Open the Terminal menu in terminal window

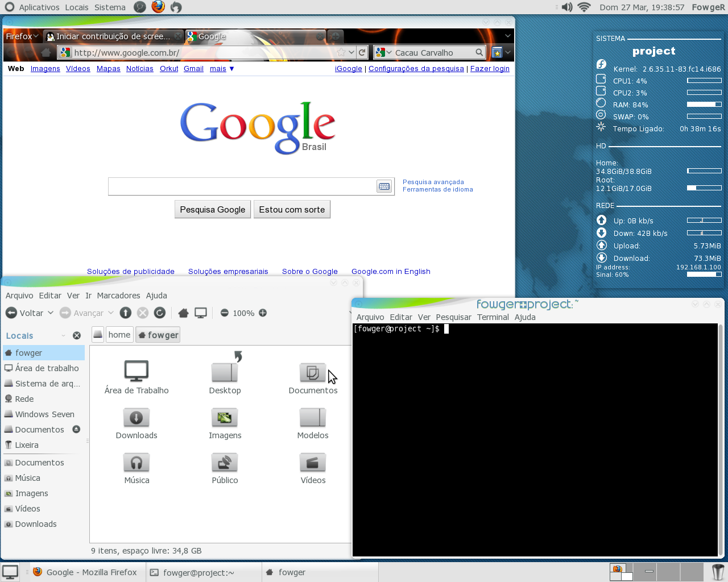pos(493,317)
